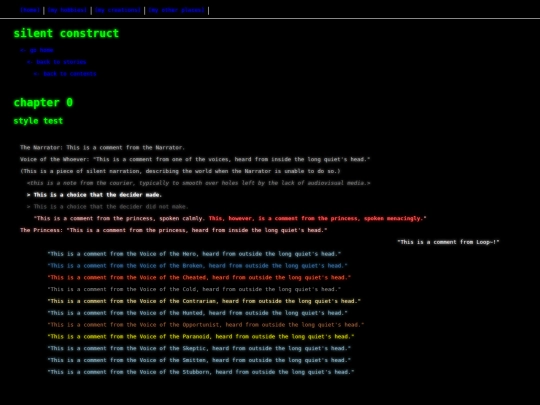This screenshot has height=405, width=540.
Task: Click the Voice of the Broken comment
Action: (197, 266)
